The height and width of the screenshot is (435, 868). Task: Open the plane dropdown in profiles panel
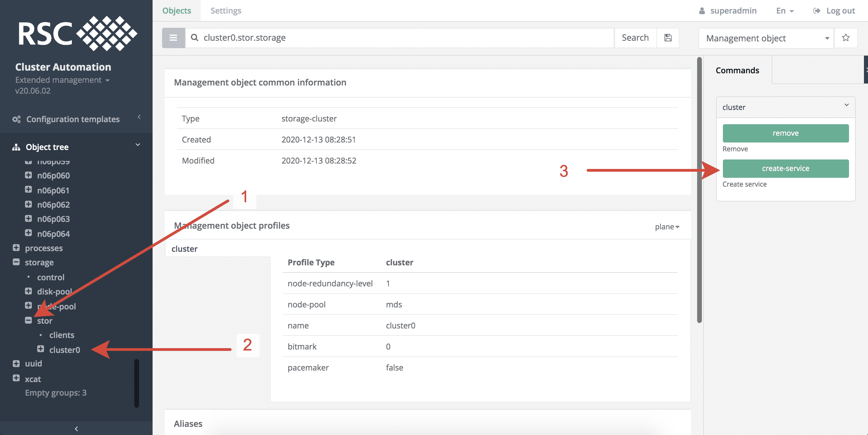(x=667, y=226)
